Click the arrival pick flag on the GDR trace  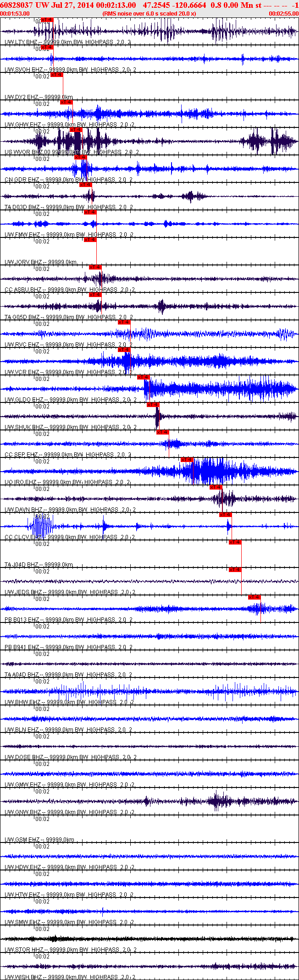[81, 157]
